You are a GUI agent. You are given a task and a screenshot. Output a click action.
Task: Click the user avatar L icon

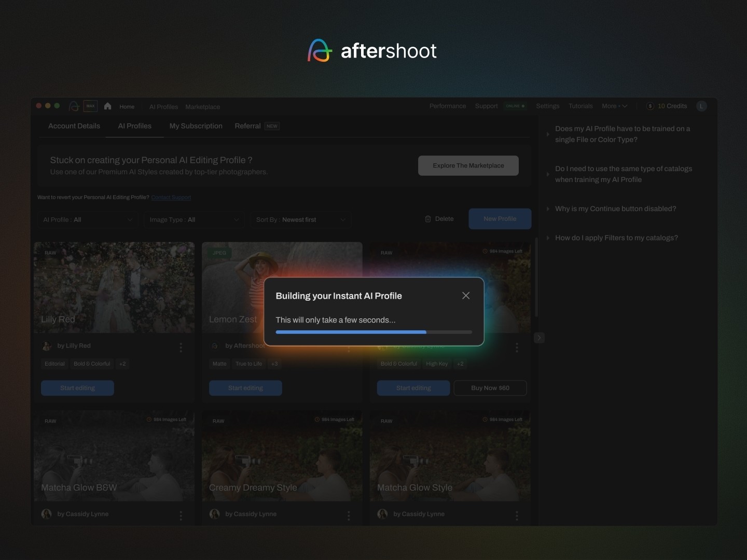pyautogui.click(x=701, y=106)
